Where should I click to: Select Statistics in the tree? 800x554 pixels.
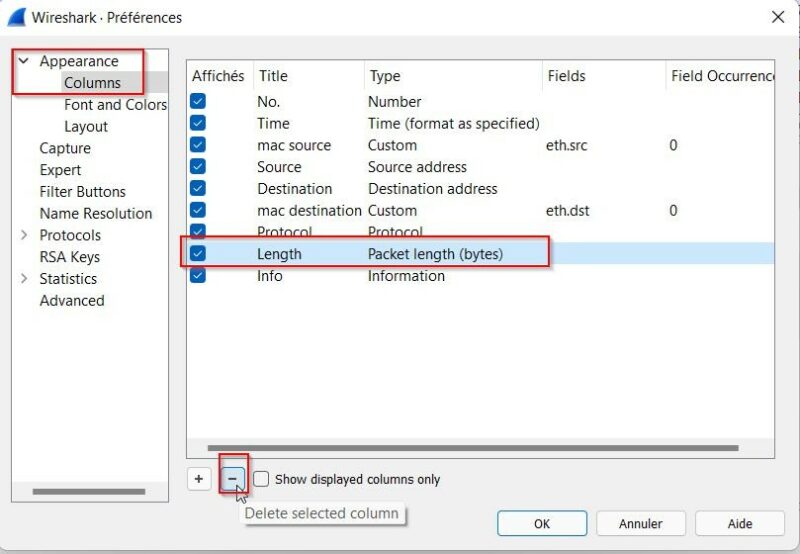tap(68, 279)
